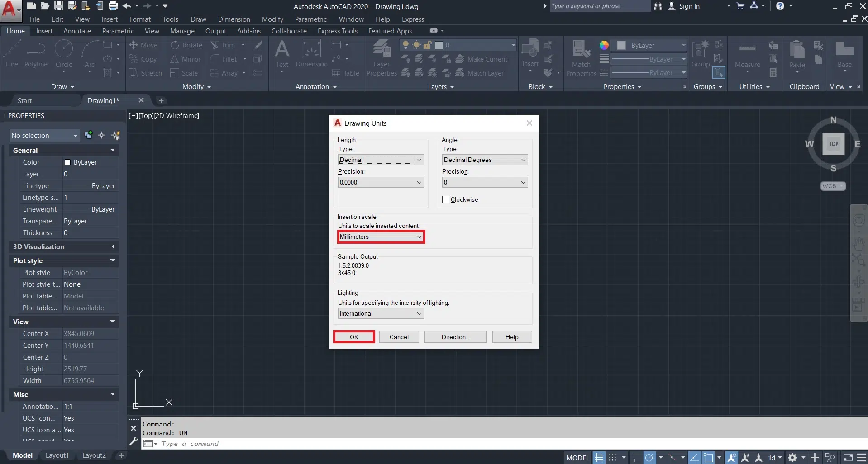Expand the International lighting units dropdown

click(x=381, y=313)
